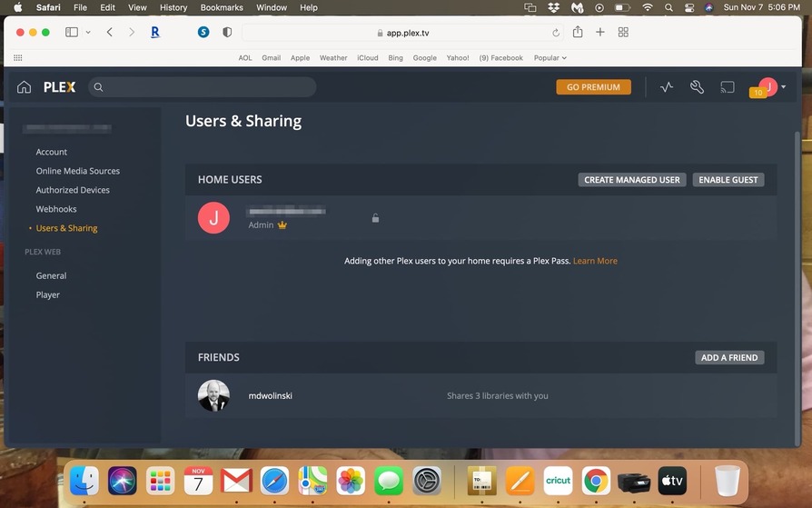Open General under Plex Web
812x508 pixels.
(x=51, y=275)
